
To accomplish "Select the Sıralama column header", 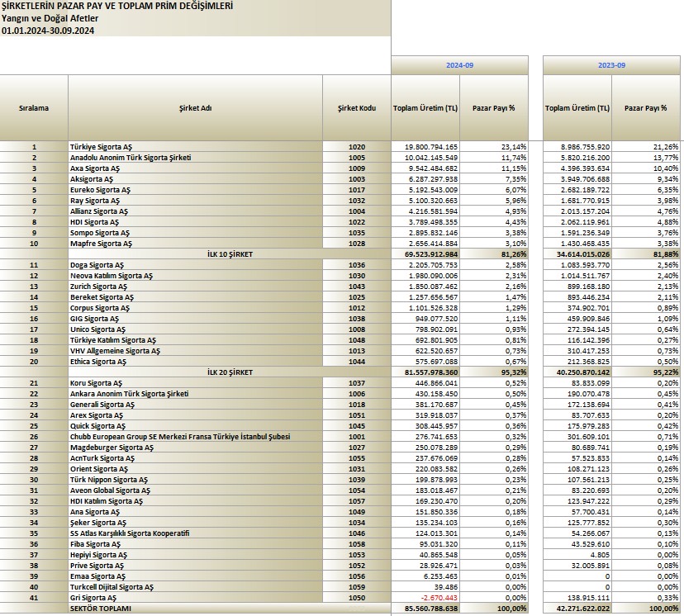I will [34, 108].
